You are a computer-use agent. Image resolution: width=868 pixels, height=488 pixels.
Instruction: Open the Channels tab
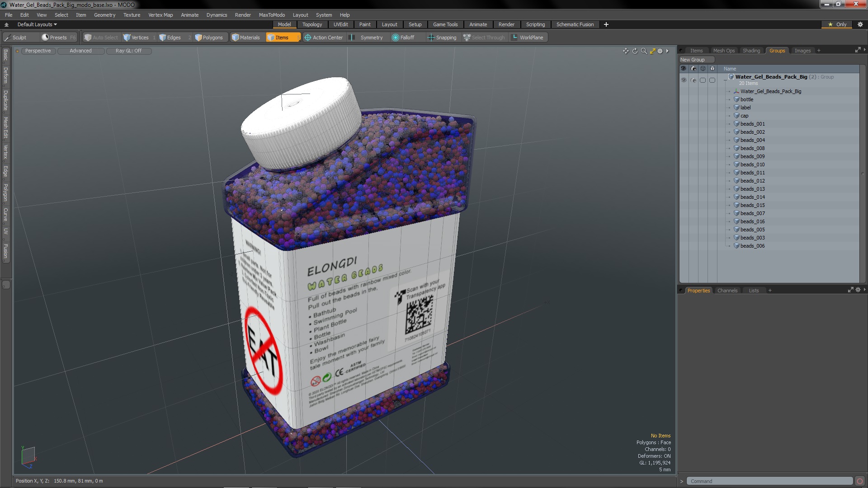pos(727,291)
